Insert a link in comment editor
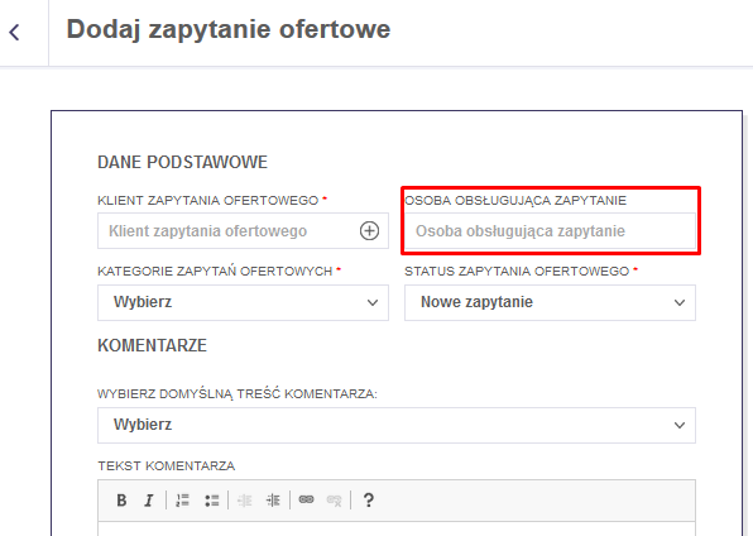The height and width of the screenshot is (536, 753). click(x=306, y=501)
